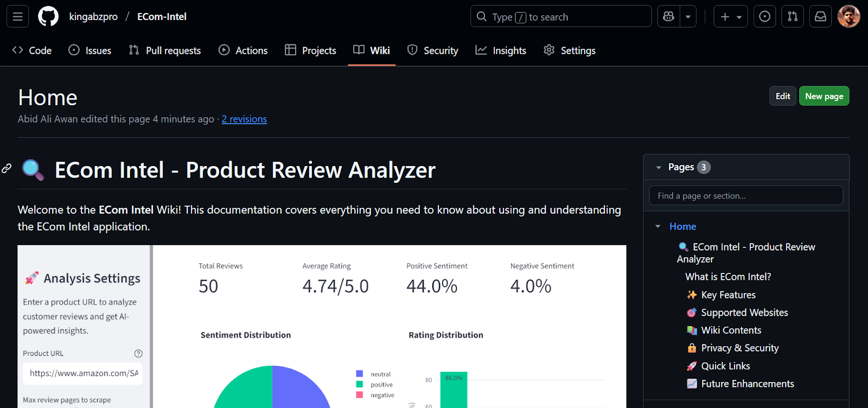Click the magnifying glass emoji in page heading

pyautogui.click(x=33, y=170)
